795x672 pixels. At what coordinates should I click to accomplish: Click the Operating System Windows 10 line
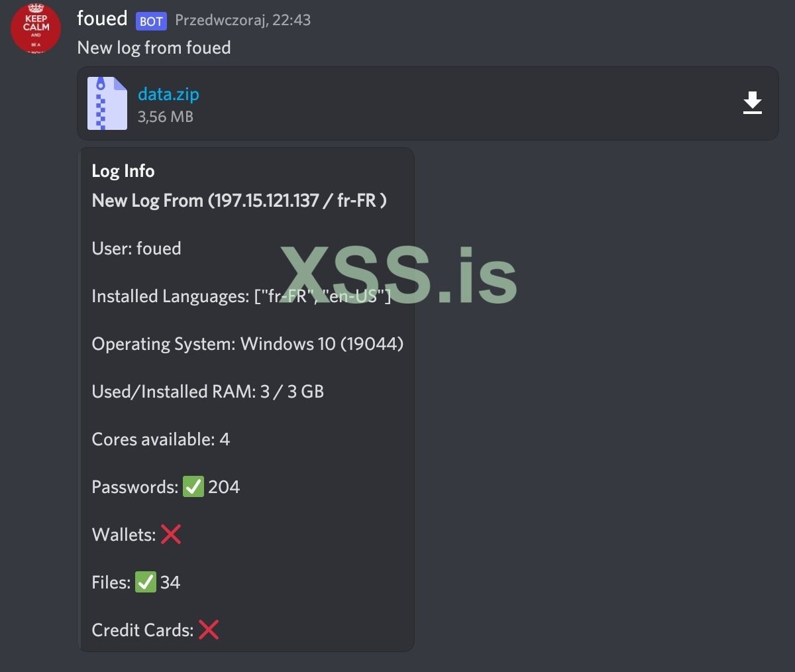248,344
